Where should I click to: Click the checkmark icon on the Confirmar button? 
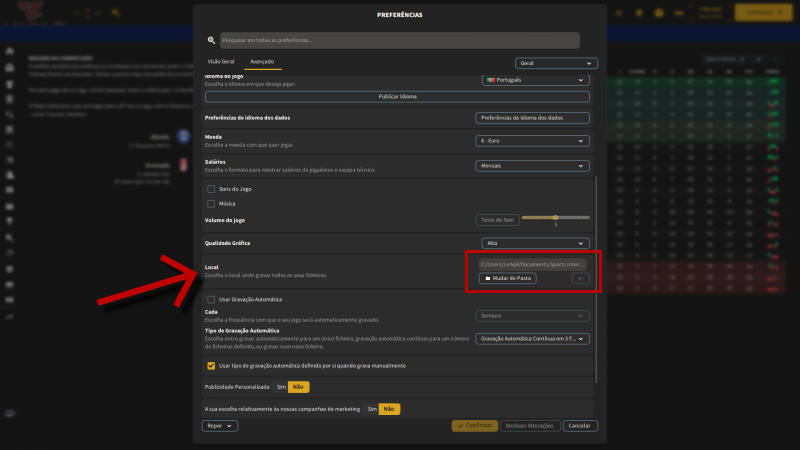[459, 425]
